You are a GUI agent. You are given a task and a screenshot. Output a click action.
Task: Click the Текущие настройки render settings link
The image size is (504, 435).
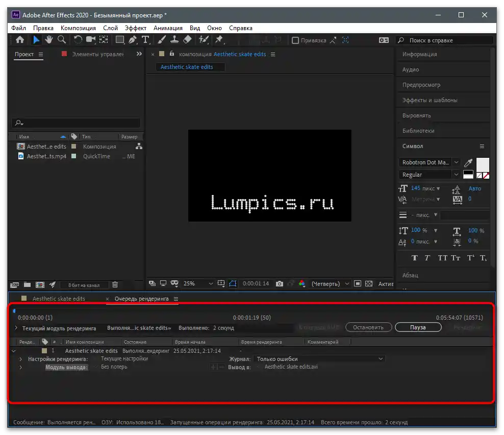click(124, 359)
